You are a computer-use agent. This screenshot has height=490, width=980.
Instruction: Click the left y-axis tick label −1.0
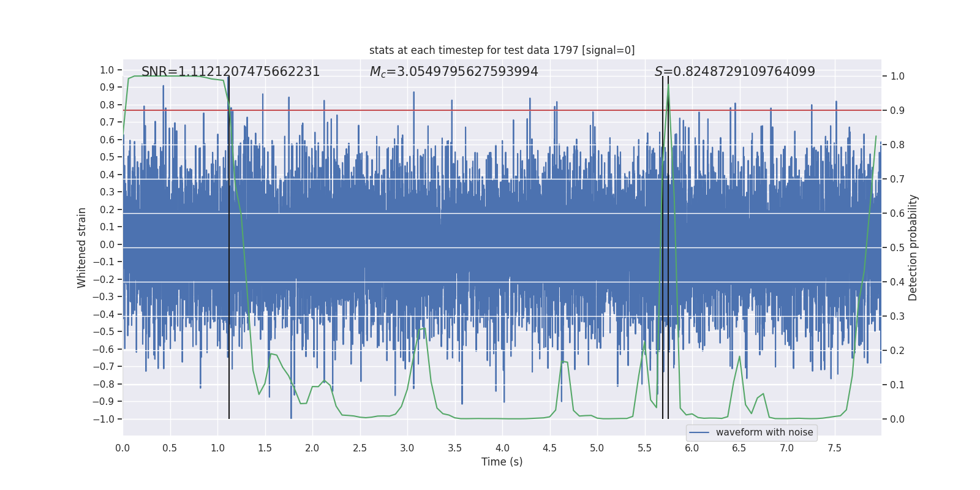coord(107,420)
